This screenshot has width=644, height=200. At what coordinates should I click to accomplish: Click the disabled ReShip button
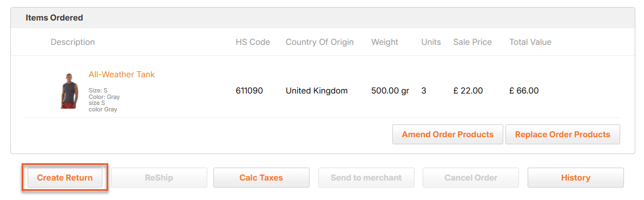[x=159, y=178]
